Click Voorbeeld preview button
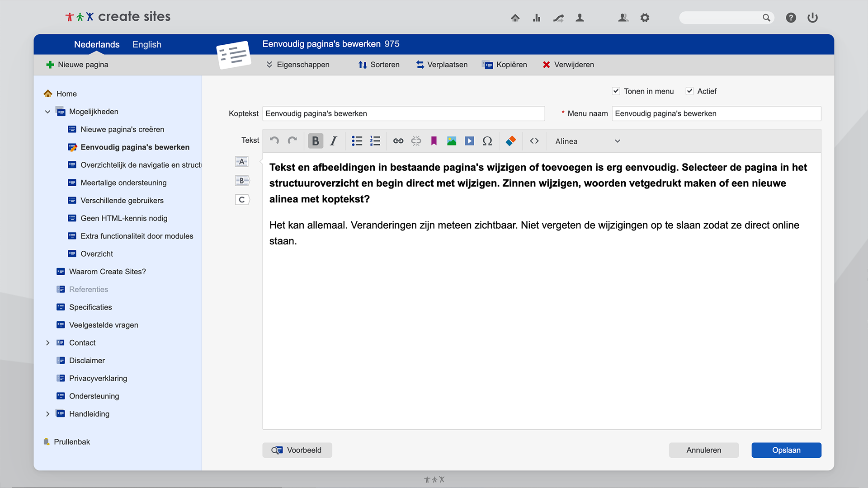This screenshot has width=868, height=488. pyautogui.click(x=297, y=450)
